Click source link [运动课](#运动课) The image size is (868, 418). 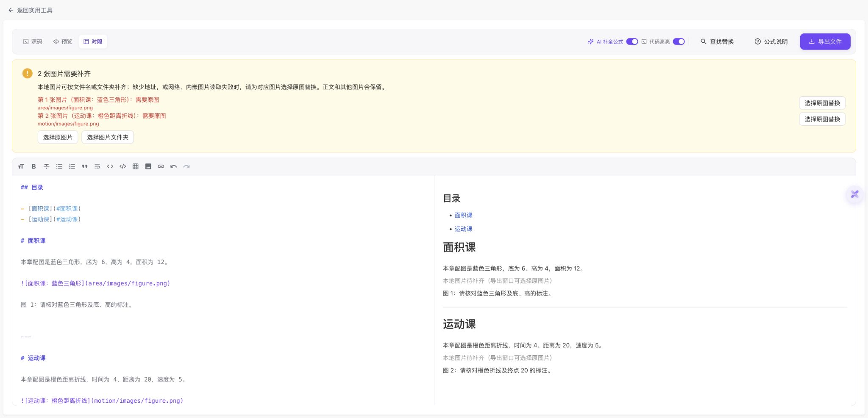point(50,219)
